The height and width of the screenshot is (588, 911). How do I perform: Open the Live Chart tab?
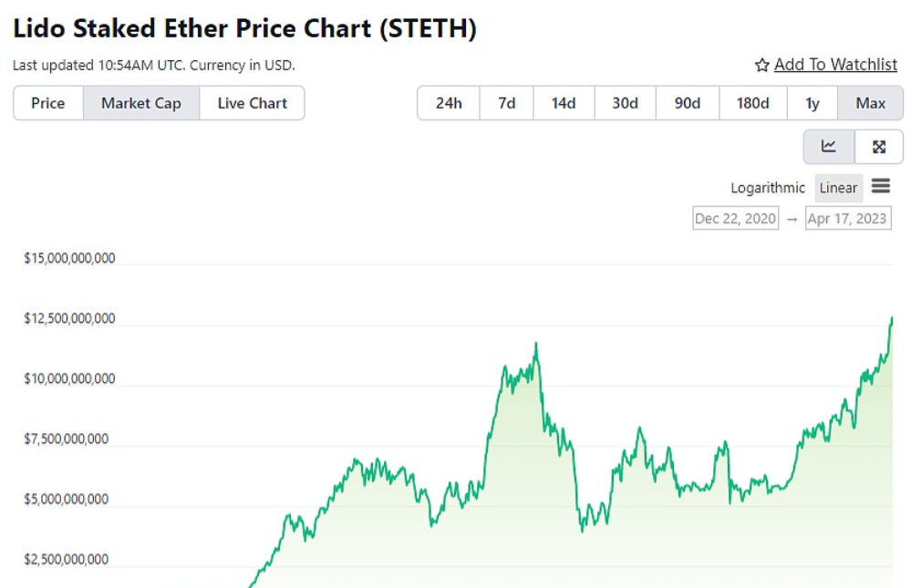[x=252, y=103]
